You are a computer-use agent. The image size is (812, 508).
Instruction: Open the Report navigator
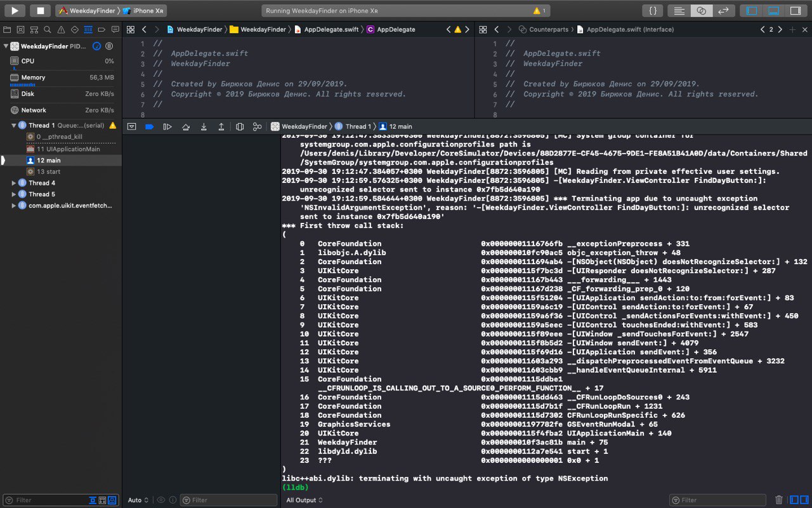115,30
